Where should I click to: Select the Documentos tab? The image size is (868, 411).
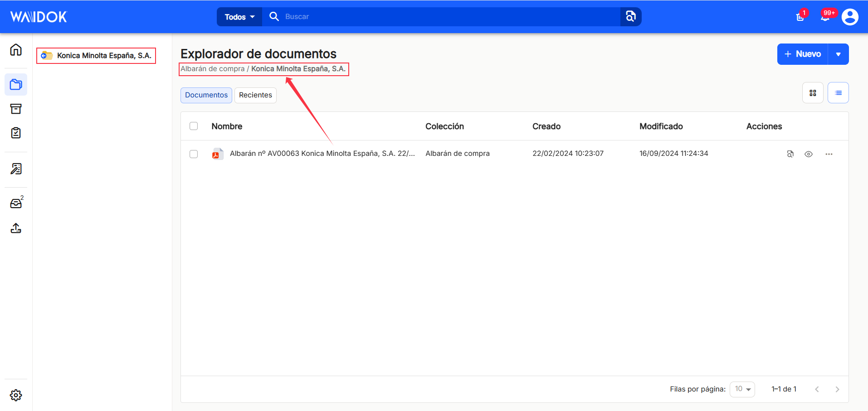(x=206, y=95)
